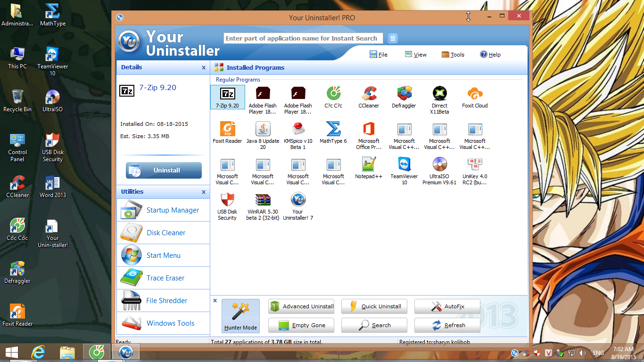Close the Utilities panel

pos(204,192)
